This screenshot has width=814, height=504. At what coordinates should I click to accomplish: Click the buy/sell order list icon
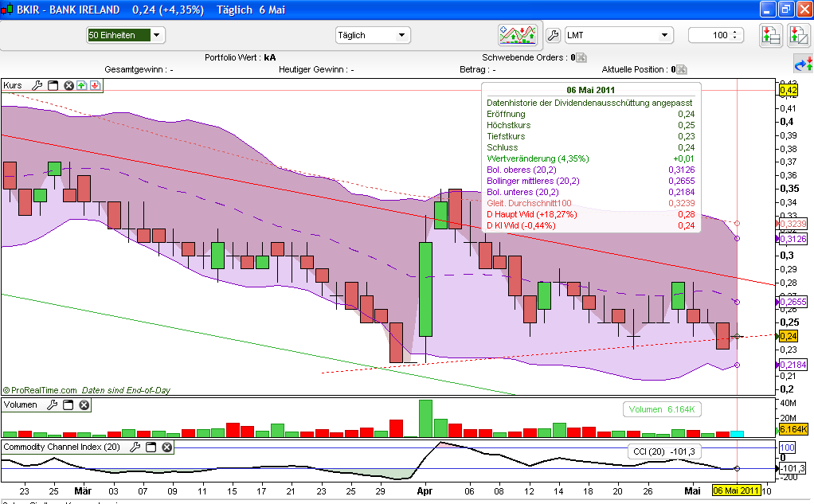coord(770,35)
